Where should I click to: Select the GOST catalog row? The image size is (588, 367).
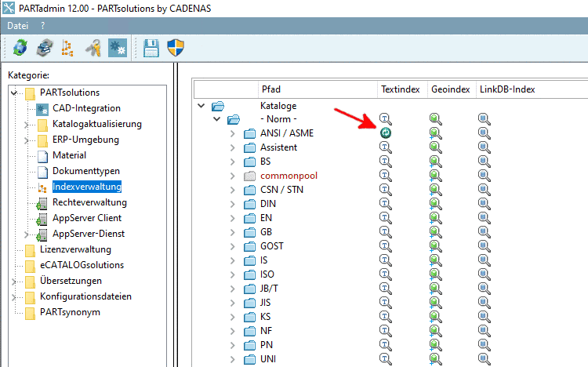(272, 246)
